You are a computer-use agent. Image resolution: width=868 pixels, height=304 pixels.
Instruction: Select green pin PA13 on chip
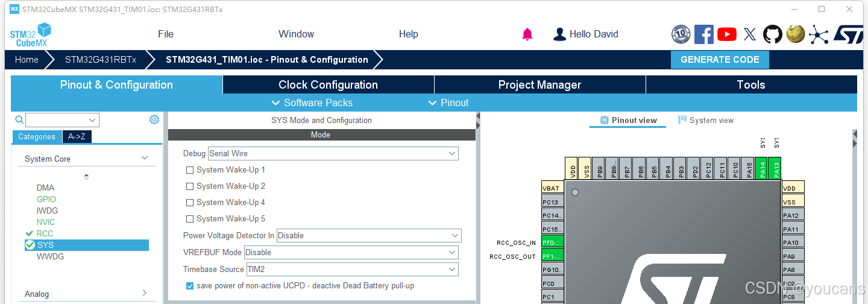click(775, 168)
